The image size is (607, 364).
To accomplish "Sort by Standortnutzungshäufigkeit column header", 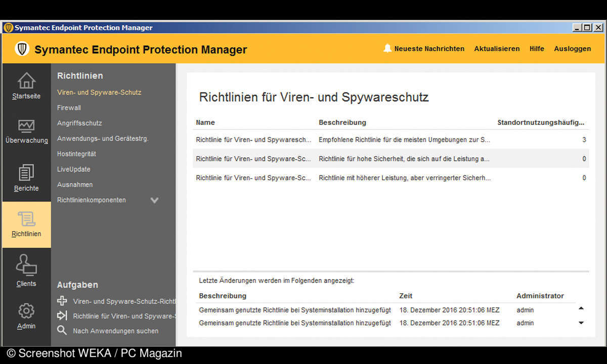I will click(541, 122).
